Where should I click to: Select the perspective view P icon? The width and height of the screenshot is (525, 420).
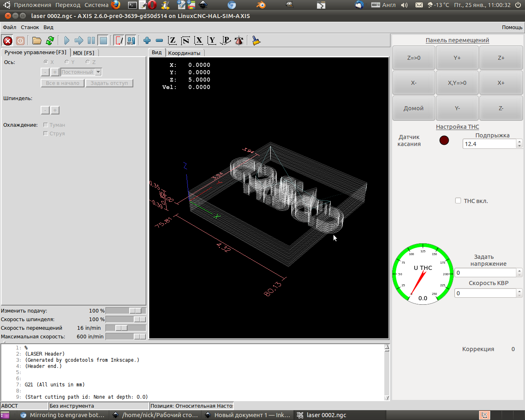click(225, 41)
